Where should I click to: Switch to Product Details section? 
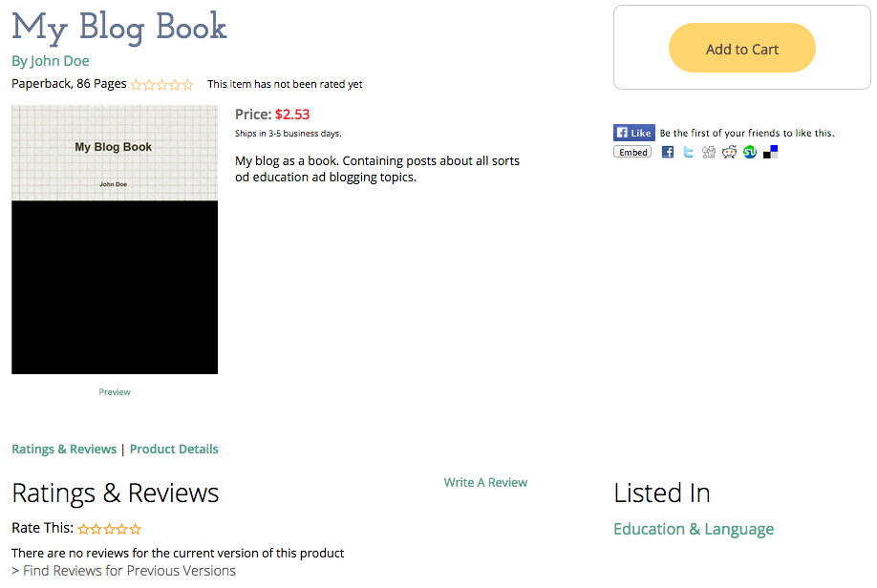tap(174, 449)
